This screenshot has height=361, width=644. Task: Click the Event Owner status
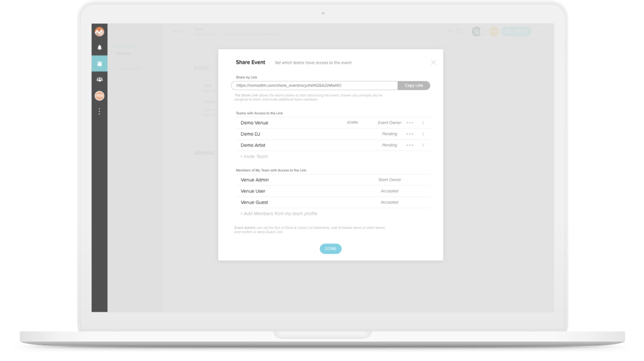(x=389, y=123)
